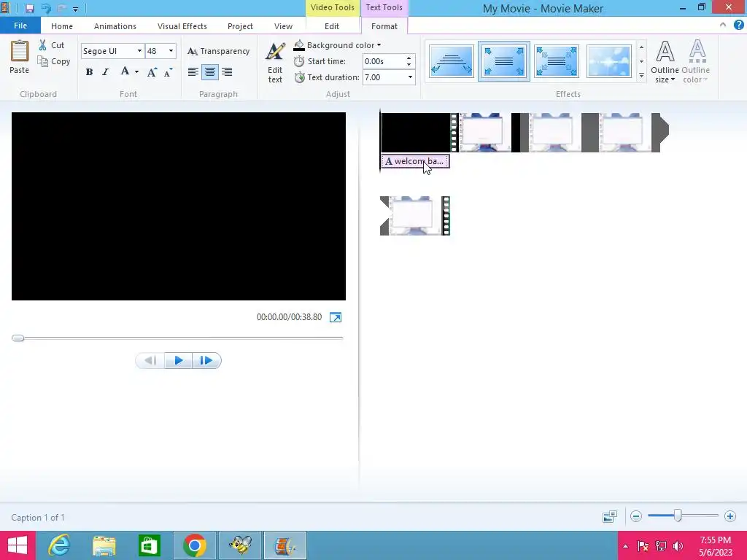The image size is (747, 560).
Task: Play the movie preview
Action: pos(178,360)
